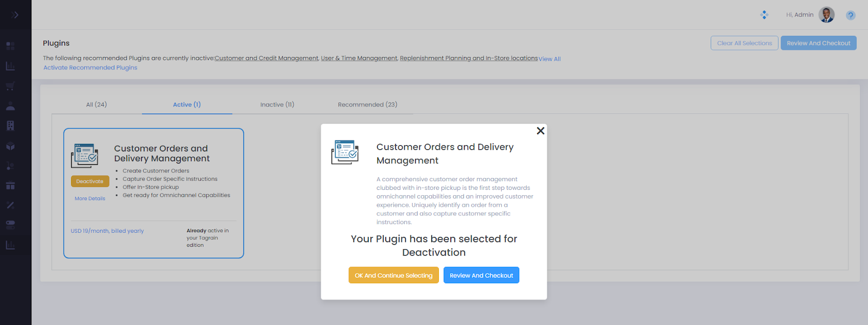Click the dialog title Customer Orders and Delivery Management

[x=445, y=154]
